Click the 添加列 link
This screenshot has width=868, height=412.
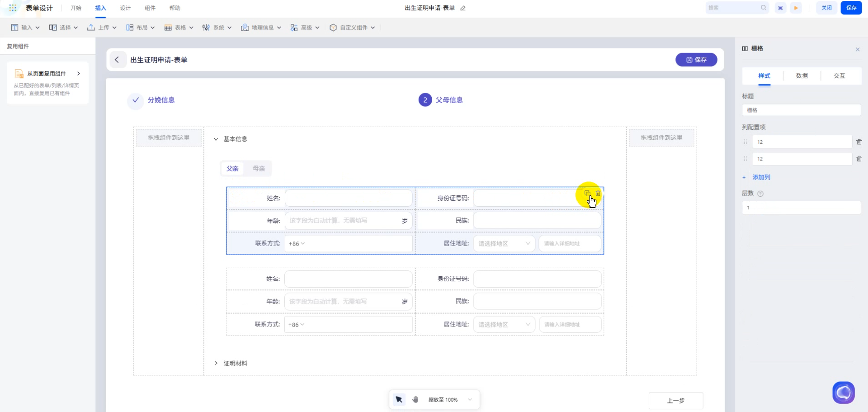pos(761,177)
